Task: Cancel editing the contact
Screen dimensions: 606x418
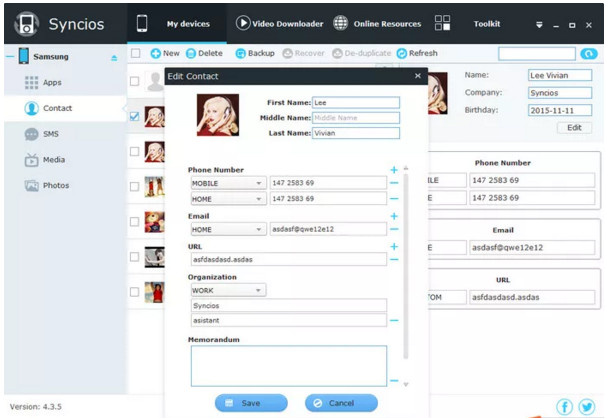Action: (341, 403)
